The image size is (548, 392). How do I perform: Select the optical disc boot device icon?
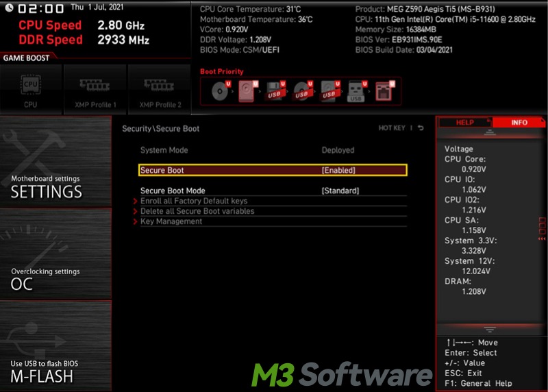[220, 91]
